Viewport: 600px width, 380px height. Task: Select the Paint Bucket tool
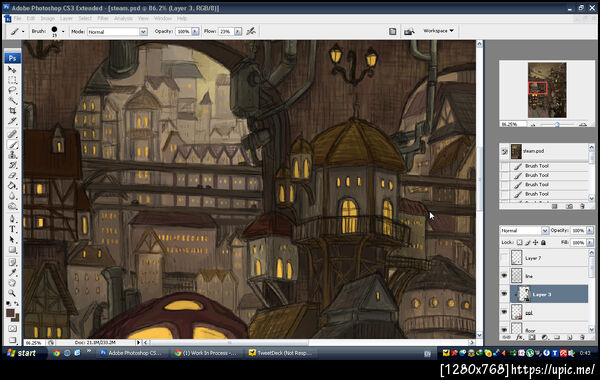tap(12, 186)
